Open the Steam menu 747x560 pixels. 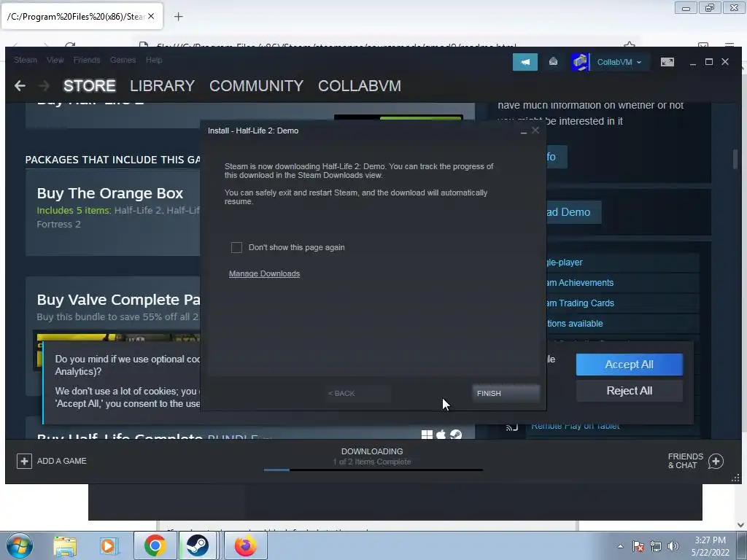coord(26,60)
